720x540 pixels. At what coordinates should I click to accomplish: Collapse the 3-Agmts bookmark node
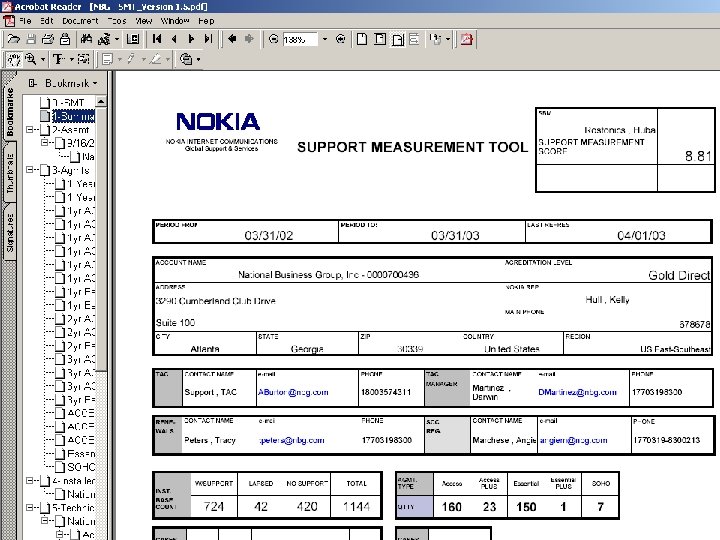(x=30, y=170)
